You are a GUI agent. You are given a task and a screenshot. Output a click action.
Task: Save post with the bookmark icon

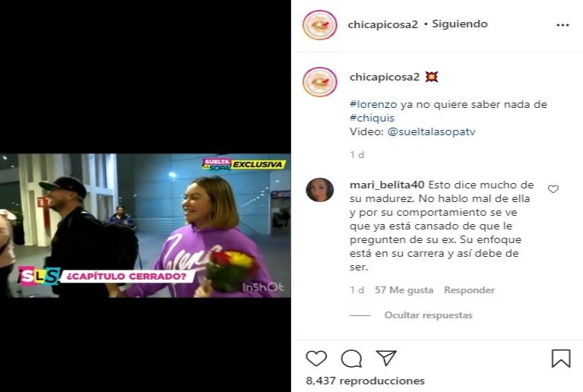[561, 359]
